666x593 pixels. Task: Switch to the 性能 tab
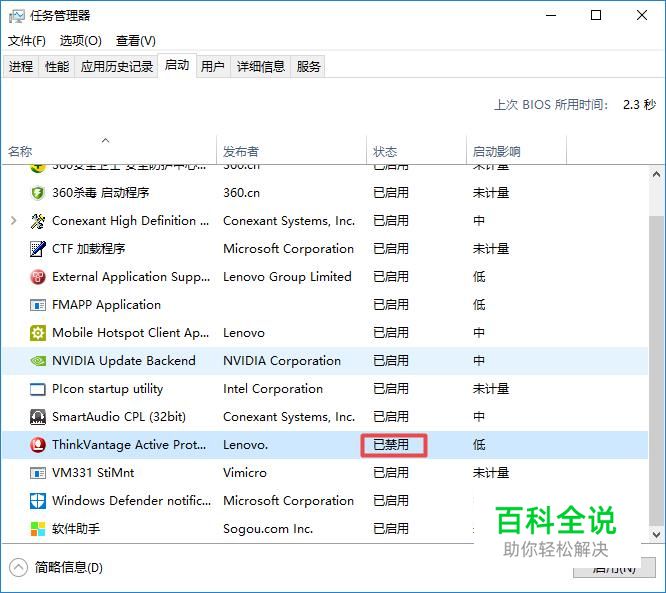[57, 66]
